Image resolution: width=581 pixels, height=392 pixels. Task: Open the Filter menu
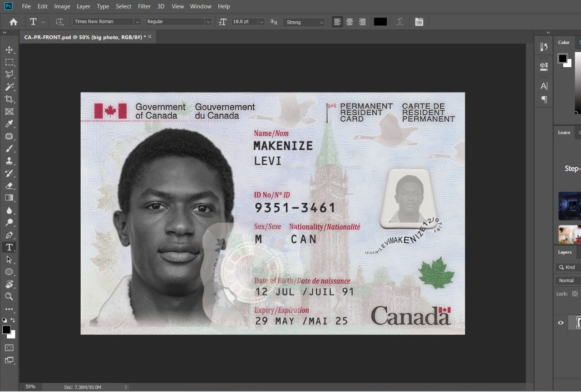coord(144,6)
